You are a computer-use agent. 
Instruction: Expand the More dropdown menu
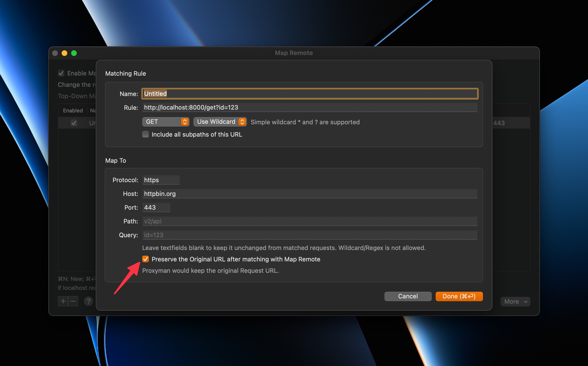click(x=515, y=302)
